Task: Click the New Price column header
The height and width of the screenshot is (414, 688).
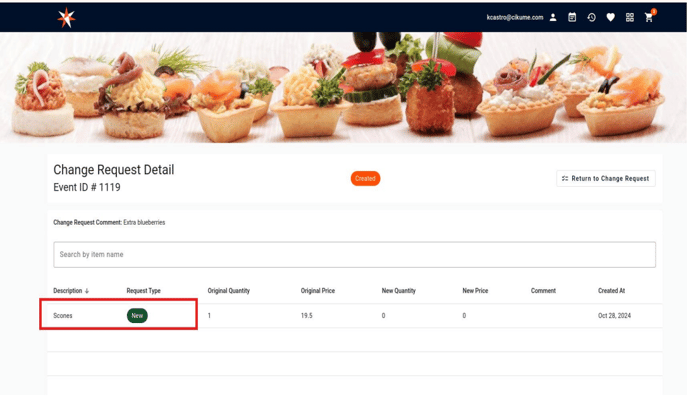Action: point(475,291)
